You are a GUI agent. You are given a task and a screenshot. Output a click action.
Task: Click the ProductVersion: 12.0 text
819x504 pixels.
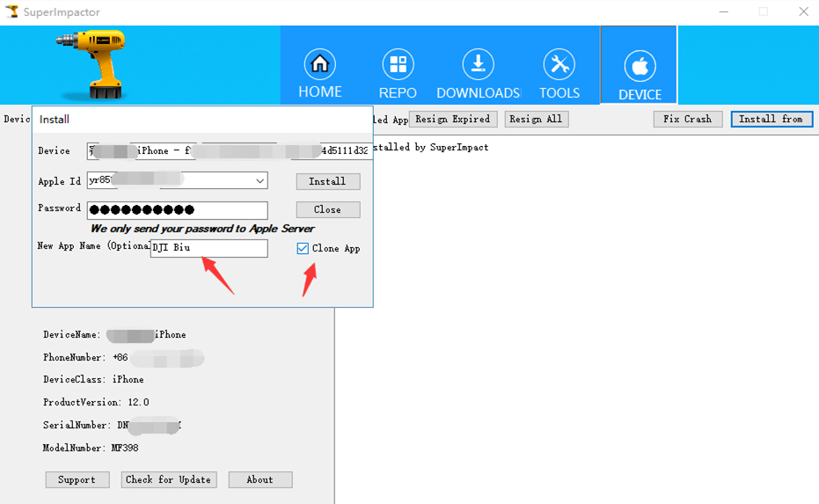[96, 402]
